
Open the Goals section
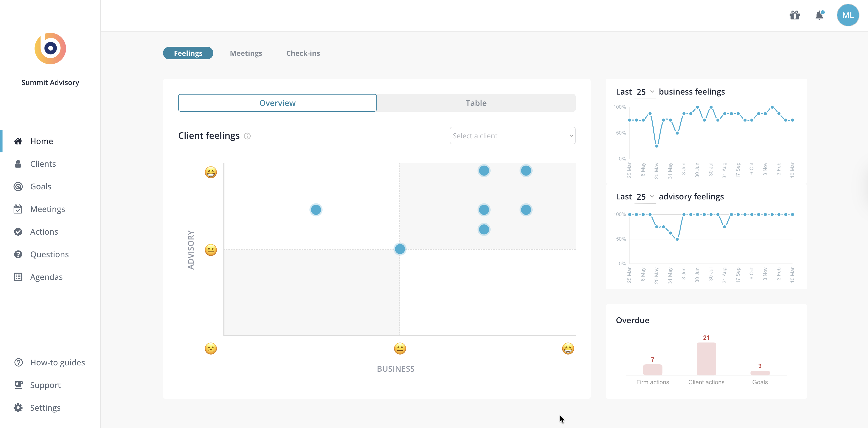click(x=41, y=186)
